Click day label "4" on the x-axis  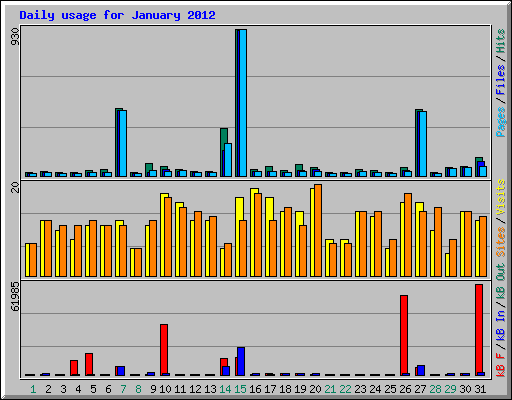point(78,389)
